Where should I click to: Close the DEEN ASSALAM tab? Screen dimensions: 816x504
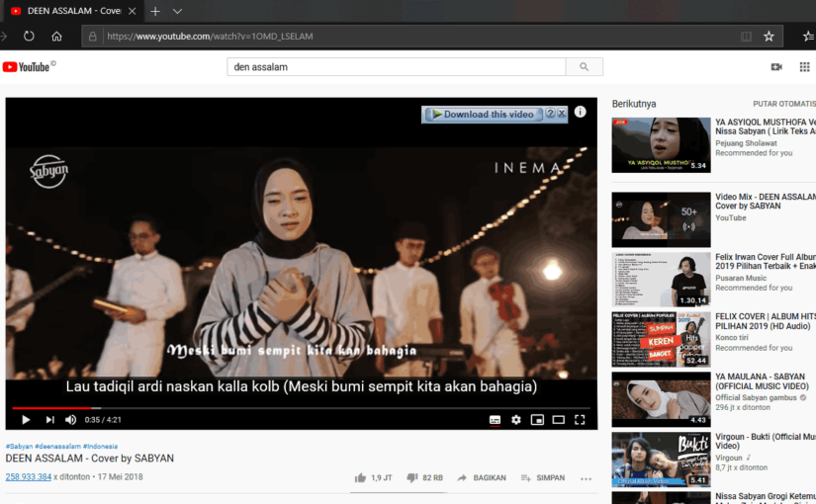click(x=133, y=11)
